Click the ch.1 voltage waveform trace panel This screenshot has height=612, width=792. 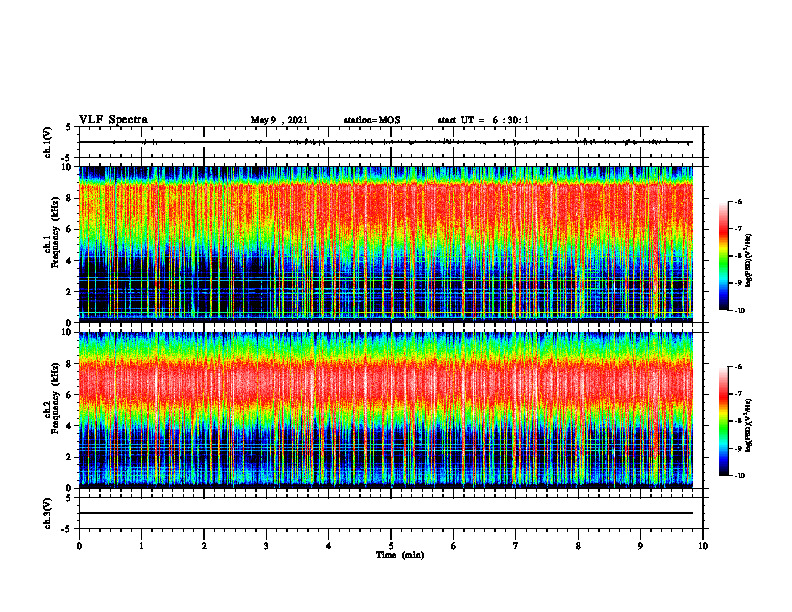[391, 142]
